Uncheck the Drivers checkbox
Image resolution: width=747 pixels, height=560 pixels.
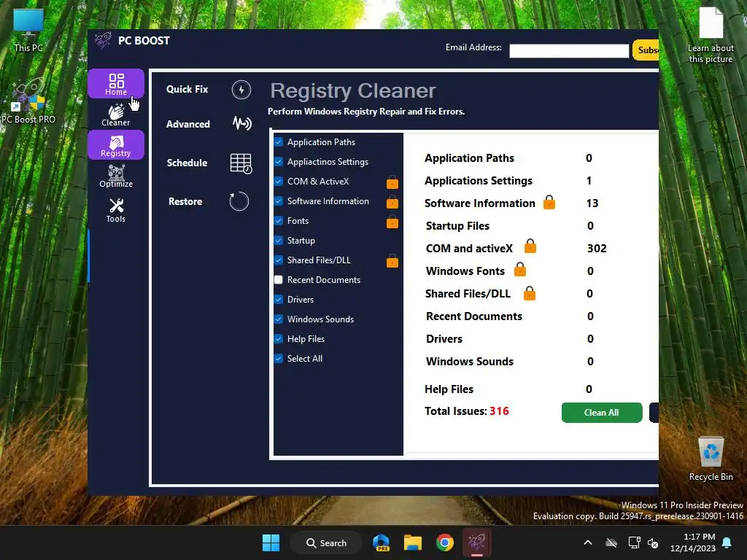point(279,300)
